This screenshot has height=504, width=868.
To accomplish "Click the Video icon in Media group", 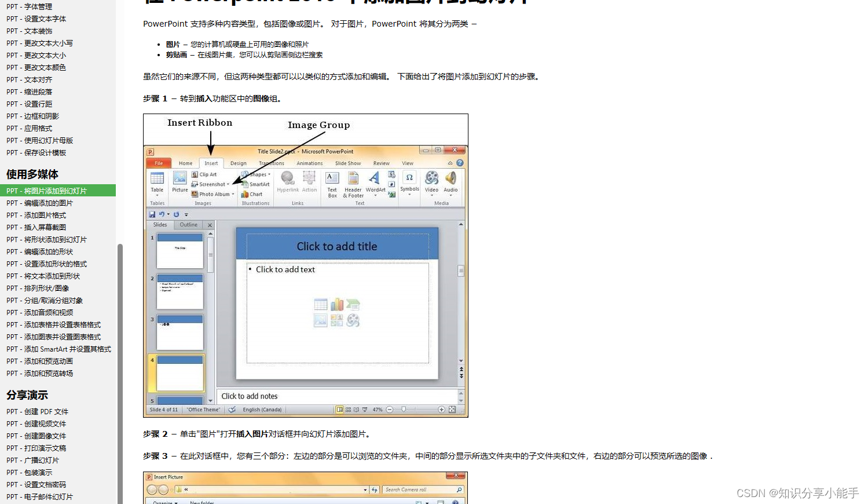I will click(x=432, y=177).
